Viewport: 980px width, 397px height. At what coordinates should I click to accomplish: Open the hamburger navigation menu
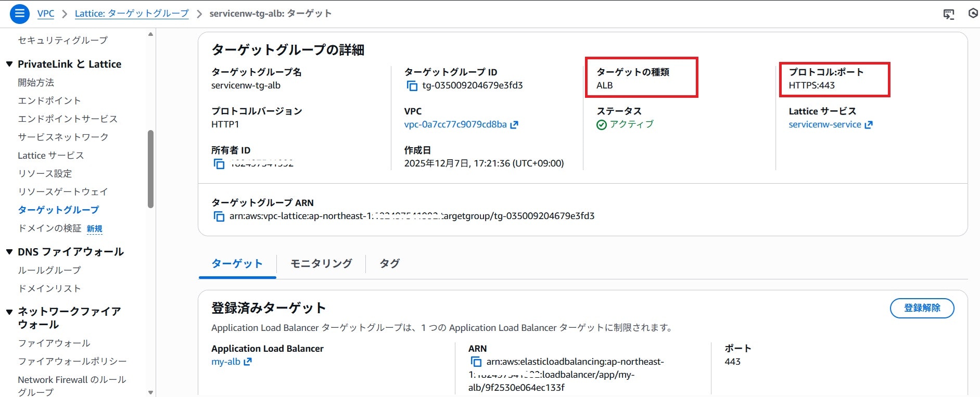tap(20, 14)
